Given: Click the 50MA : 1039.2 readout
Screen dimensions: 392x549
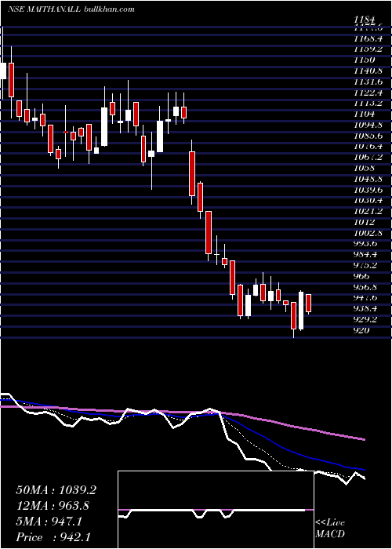Looking at the screenshot, I should pos(56,490).
